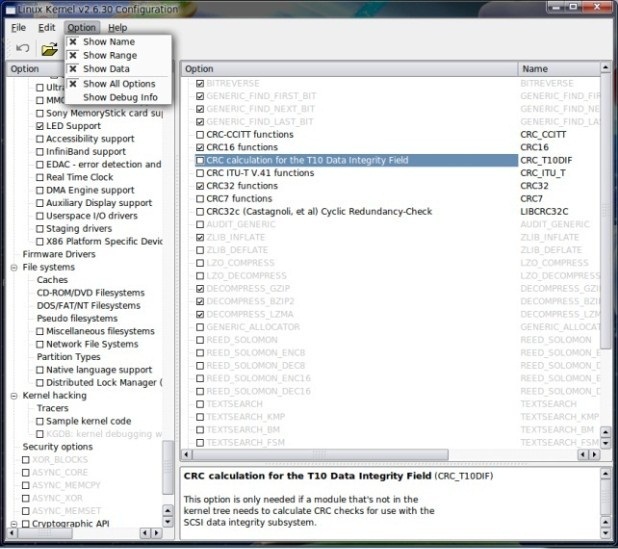Click the open folder toolbar icon
Image resolution: width=618 pixels, height=549 pixels.
(48, 48)
